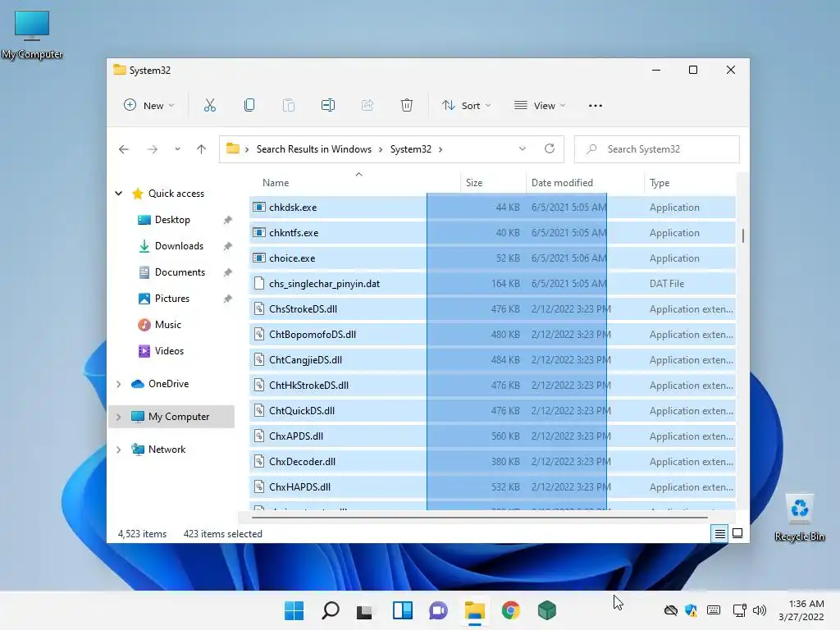Click the volume speaker tray icon

coord(760,610)
